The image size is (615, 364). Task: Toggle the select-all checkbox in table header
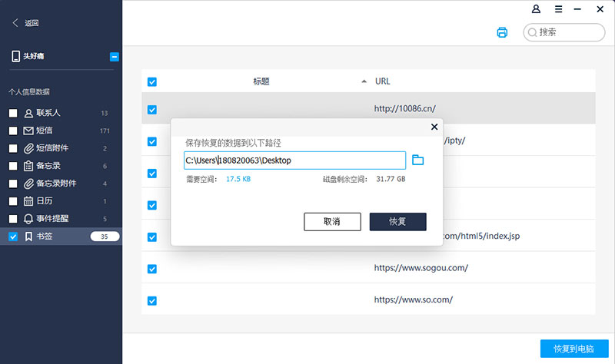point(151,81)
